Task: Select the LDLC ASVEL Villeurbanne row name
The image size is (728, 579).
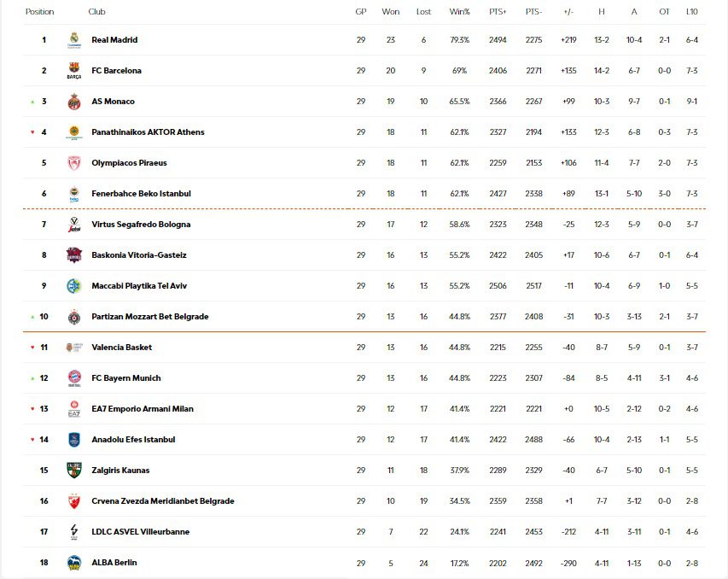Action: (140, 532)
